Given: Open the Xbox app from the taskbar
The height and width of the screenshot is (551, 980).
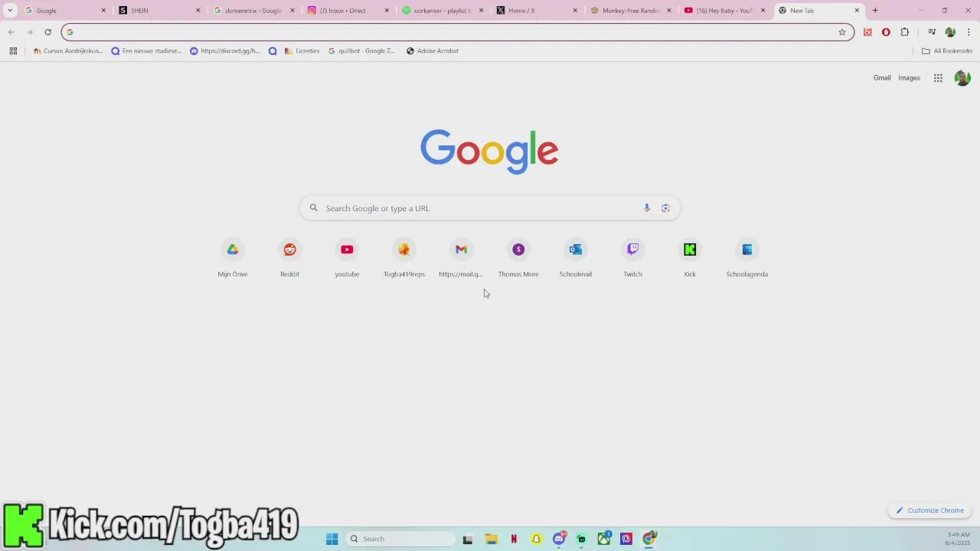Looking at the screenshot, I should (604, 539).
